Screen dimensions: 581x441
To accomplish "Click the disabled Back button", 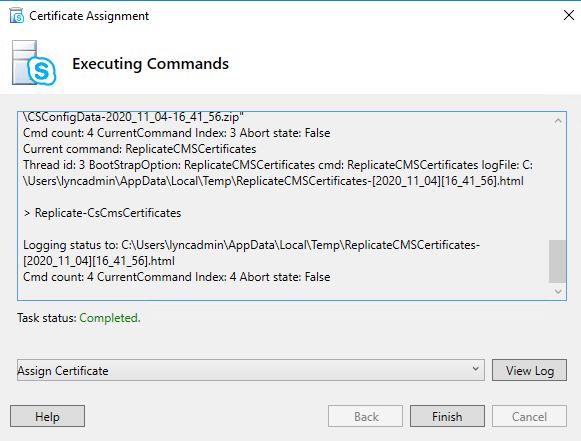I will coord(365,416).
